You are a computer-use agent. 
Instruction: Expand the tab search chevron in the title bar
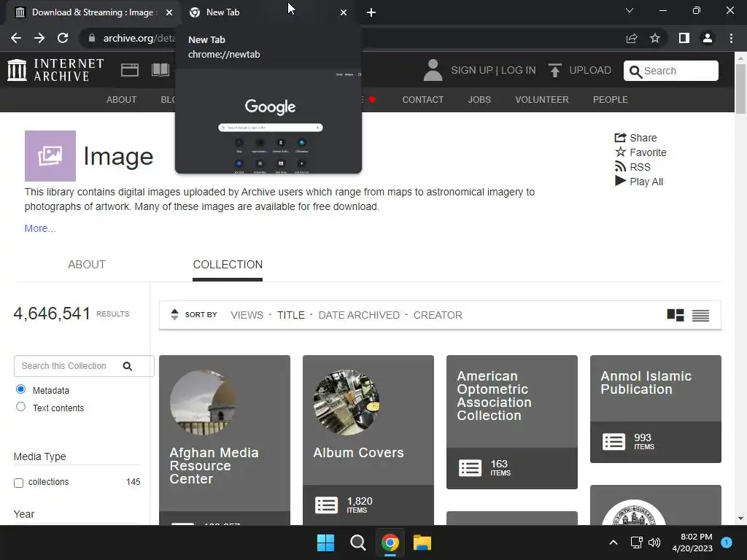click(x=630, y=10)
